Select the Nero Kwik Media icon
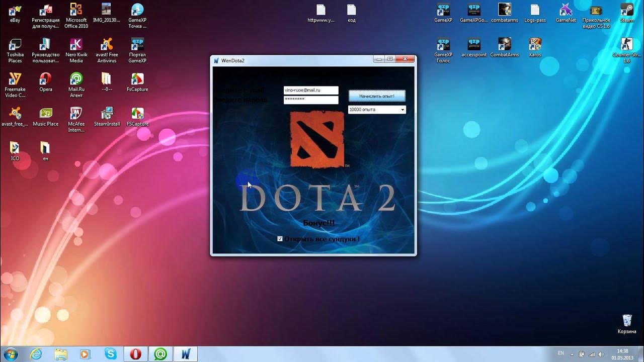The image size is (644, 362). (76, 50)
